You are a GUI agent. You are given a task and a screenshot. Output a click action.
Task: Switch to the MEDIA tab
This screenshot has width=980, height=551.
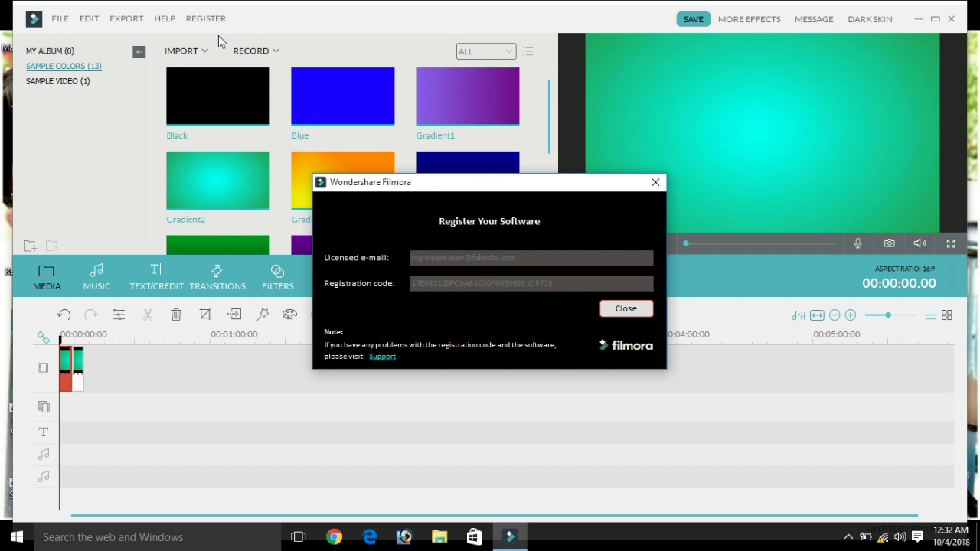click(47, 277)
